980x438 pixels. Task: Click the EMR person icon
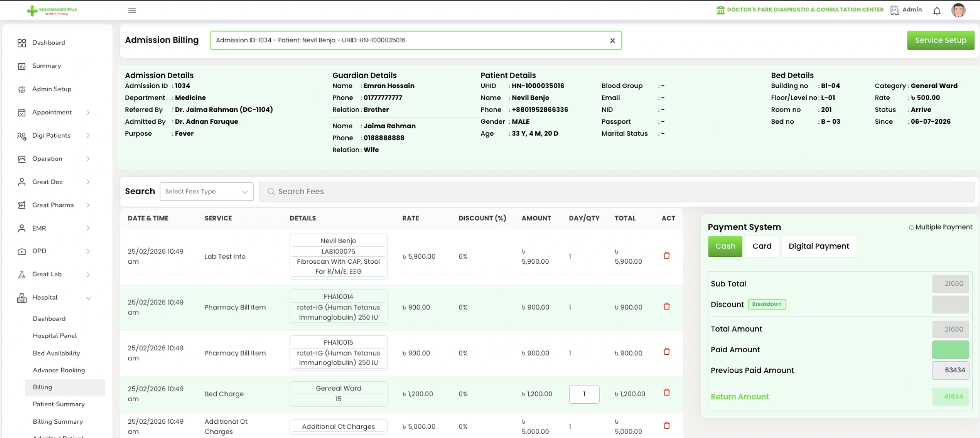[x=22, y=229]
